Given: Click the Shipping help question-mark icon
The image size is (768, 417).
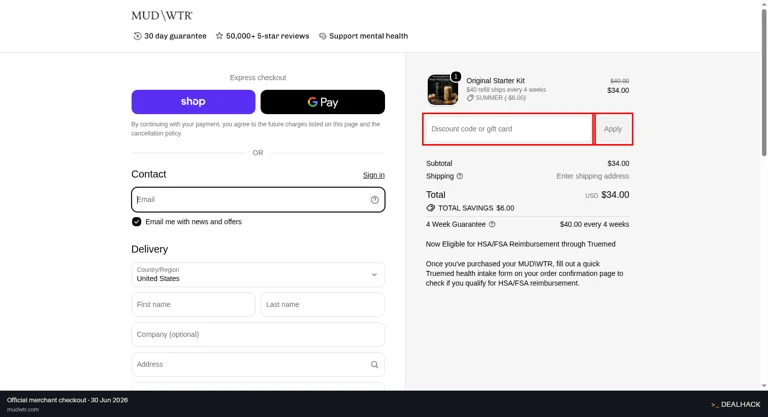Looking at the screenshot, I should point(459,176).
